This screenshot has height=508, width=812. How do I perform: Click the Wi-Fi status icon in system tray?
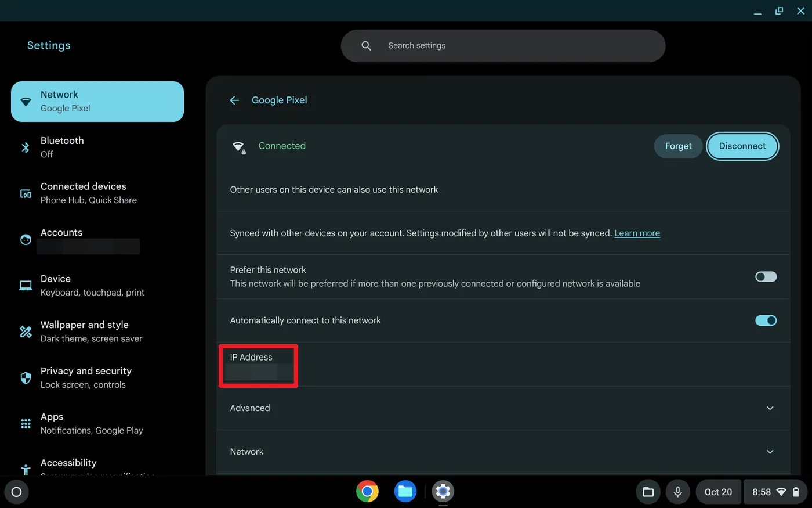[781, 492]
